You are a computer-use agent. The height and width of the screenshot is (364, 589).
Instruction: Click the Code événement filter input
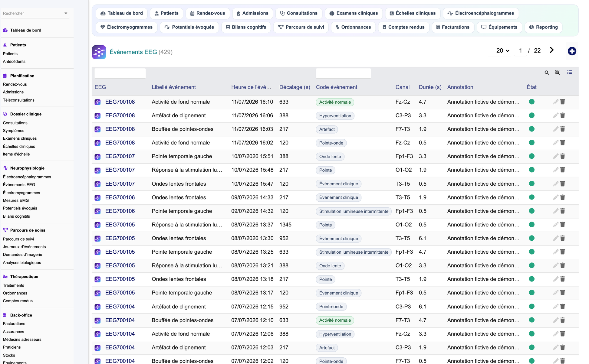pyautogui.click(x=343, y=73)
